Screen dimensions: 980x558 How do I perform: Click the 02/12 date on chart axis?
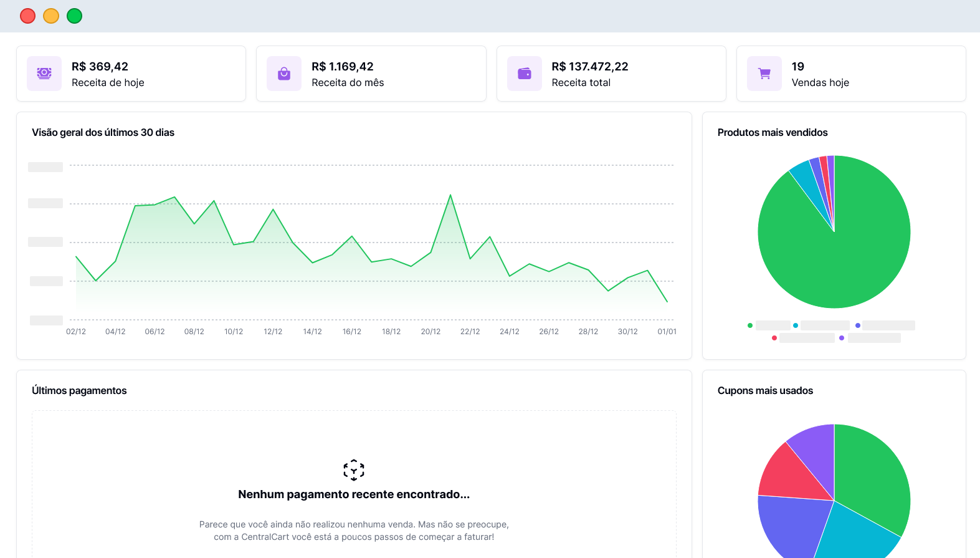[x=76, y=332]
